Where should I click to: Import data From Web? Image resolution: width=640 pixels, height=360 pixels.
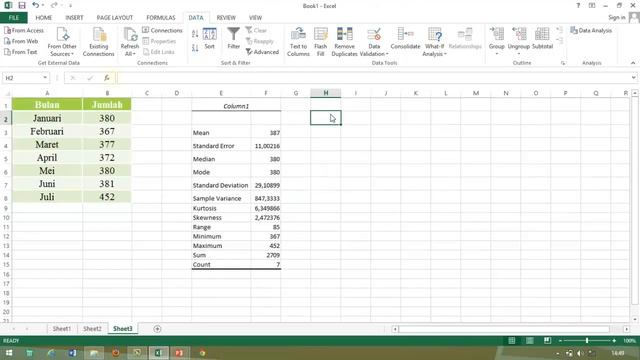point(21,41)
